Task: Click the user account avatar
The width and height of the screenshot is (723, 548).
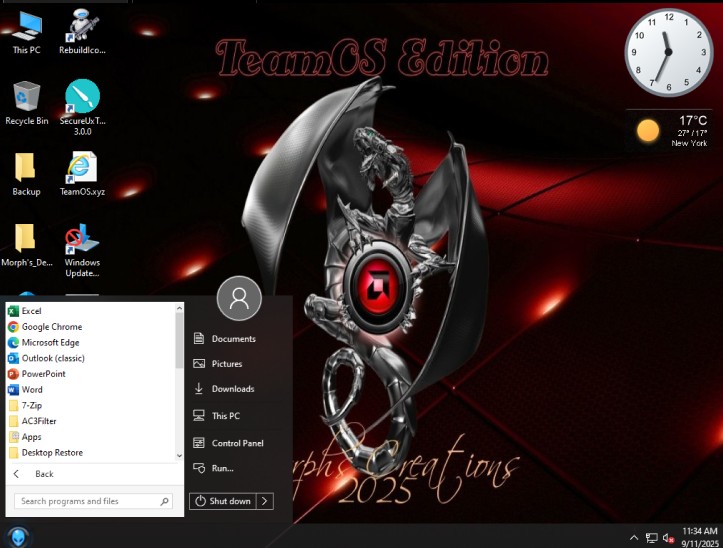Action: pyautogui.click(x=239, y=298)
